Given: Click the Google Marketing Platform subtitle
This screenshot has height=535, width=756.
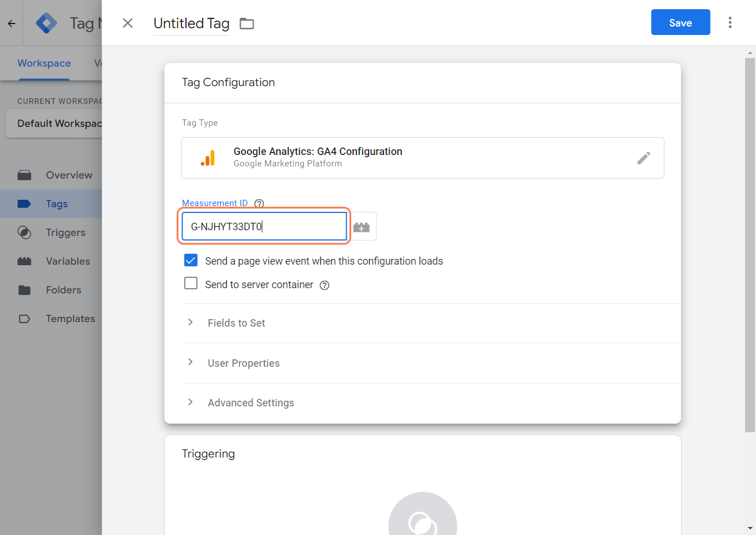Looking at the screenshot, I should 288,164.
